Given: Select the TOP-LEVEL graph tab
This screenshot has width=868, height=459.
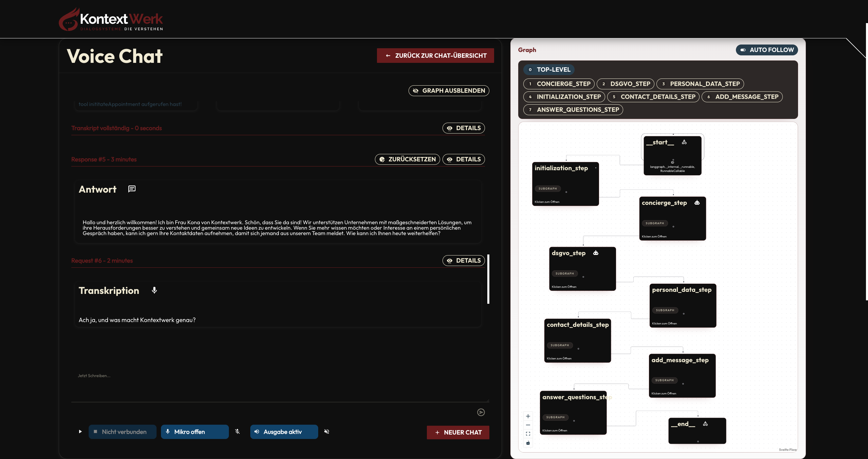Looking at the screenshot, I should [x=548, y=69].
